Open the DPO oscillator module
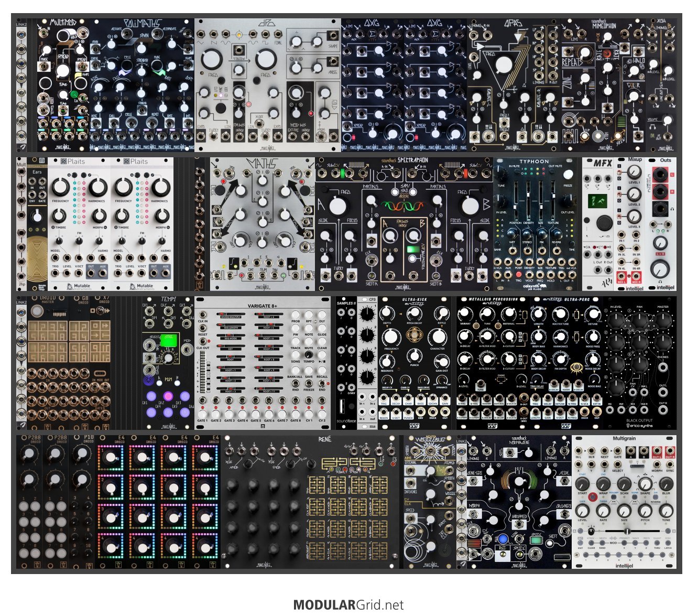Image resolution: width=698 pixels, height=616 pixels. click(268, 85)
